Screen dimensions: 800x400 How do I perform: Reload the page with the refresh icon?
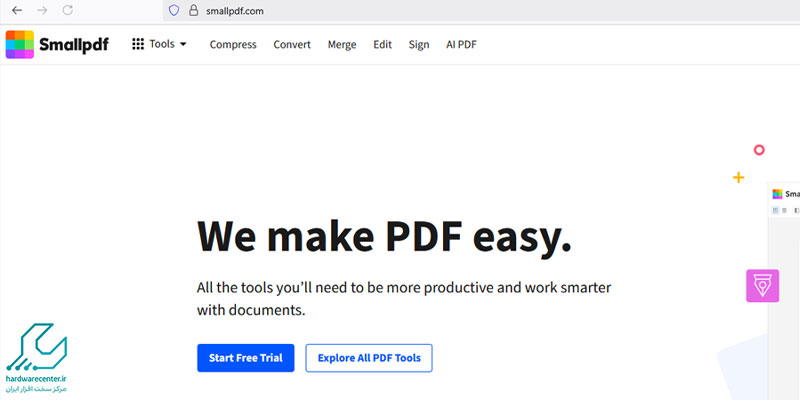point(68,10)
